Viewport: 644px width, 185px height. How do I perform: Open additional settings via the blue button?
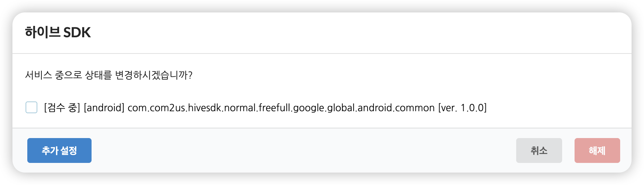click(x=59, y=150)
